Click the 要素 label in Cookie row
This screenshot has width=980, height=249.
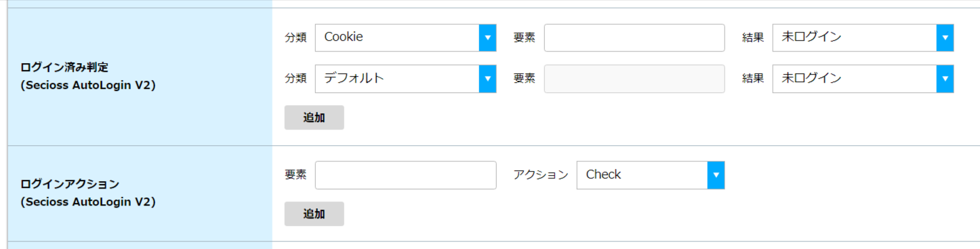[x=525, y=38]
